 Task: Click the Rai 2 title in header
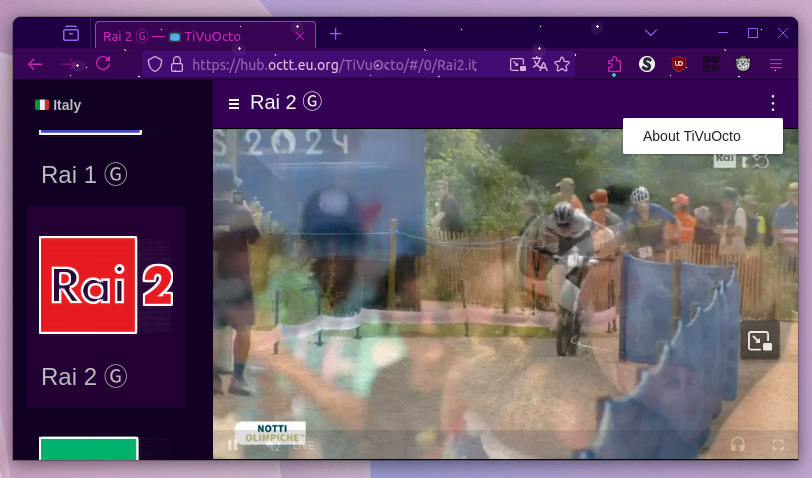tap(286, 102)
